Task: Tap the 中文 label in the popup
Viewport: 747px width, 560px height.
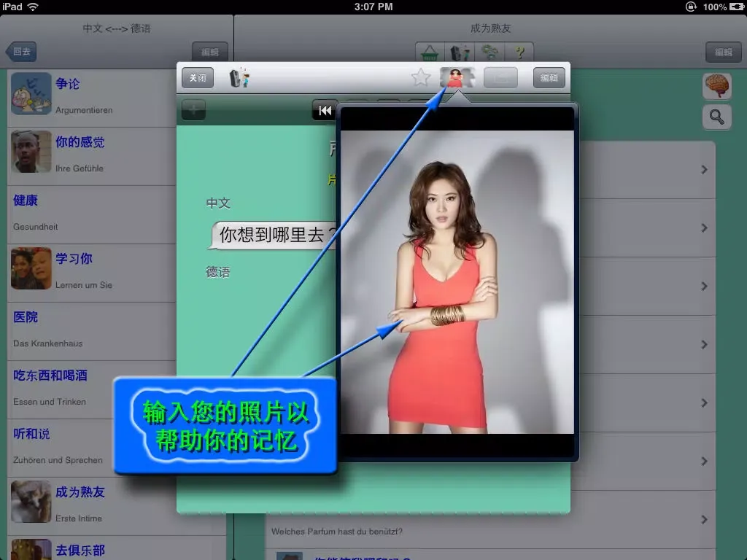Action: (218, 203)
